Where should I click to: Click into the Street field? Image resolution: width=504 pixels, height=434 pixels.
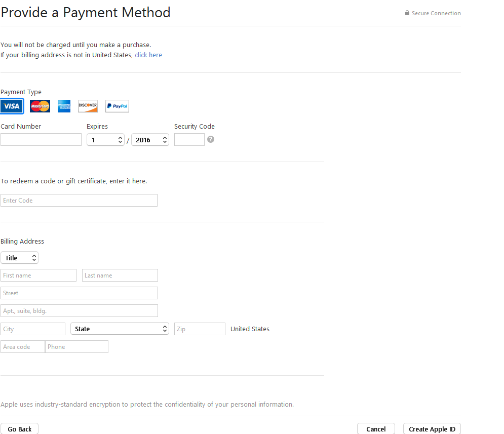(79, 293)
